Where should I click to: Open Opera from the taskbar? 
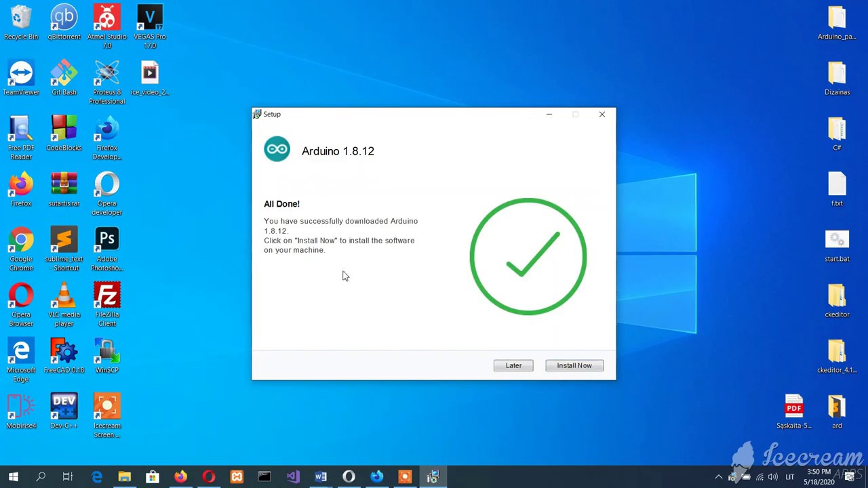[208, 477]
